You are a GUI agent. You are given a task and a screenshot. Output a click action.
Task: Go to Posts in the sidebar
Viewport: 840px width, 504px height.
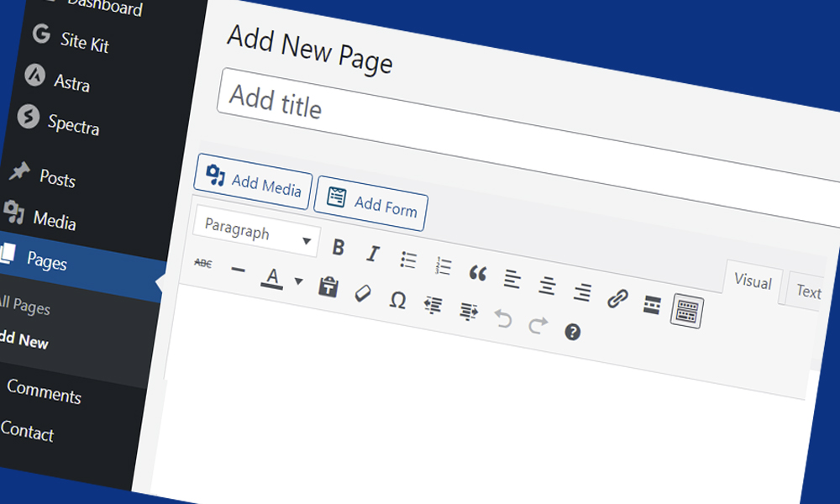pos(57,178)
